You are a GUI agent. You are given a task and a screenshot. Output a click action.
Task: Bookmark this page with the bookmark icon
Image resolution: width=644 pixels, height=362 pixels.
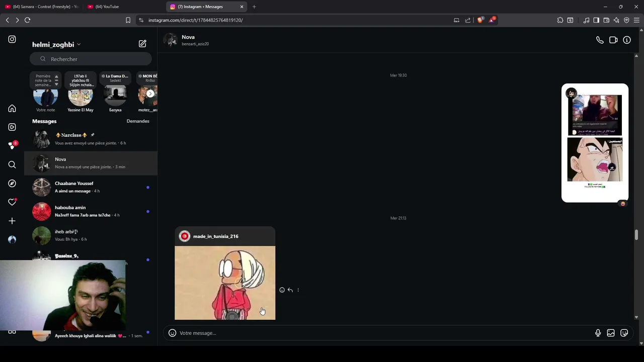point(128,20)
